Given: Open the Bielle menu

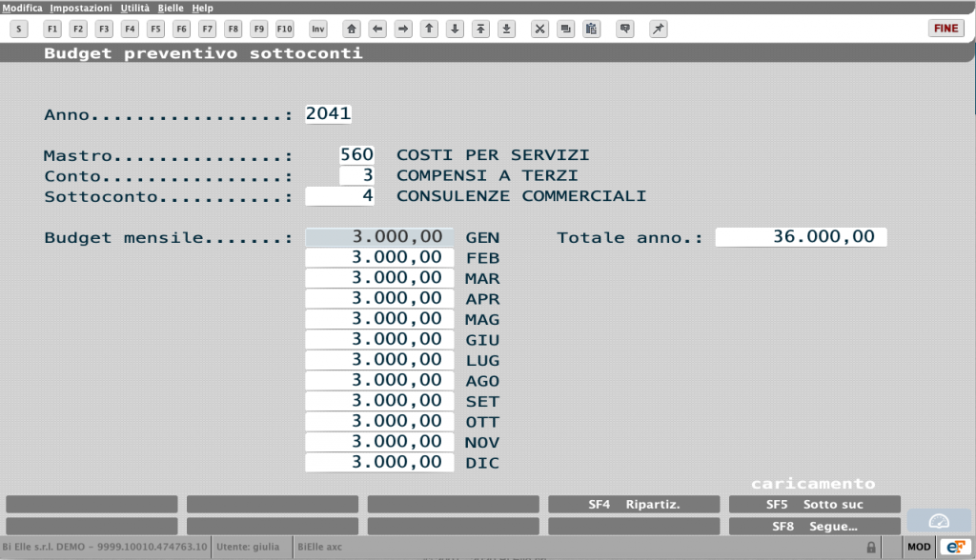Looking at the screenshot, I should [x=171, y=8].
